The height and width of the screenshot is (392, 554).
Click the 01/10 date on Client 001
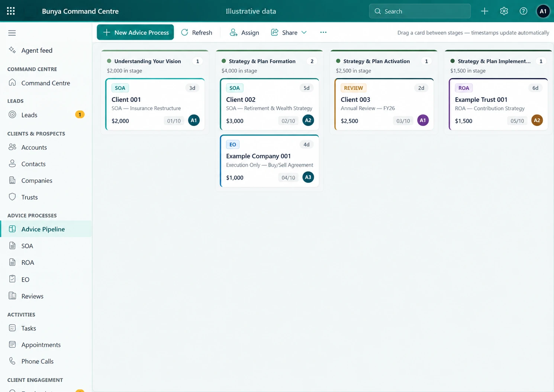click(x=174, y=121)
